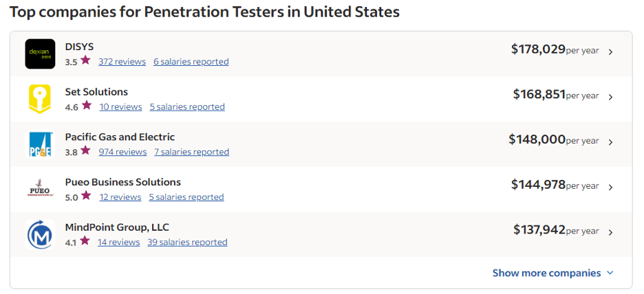Click the star icon next to MindPoint's 4.1 rating

(85, 240)
